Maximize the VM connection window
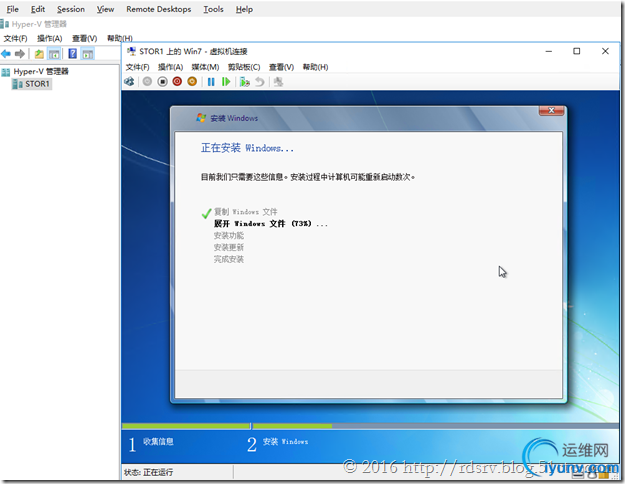The height and width of the screenshot is (484, 625). click(x=576, y=51)
